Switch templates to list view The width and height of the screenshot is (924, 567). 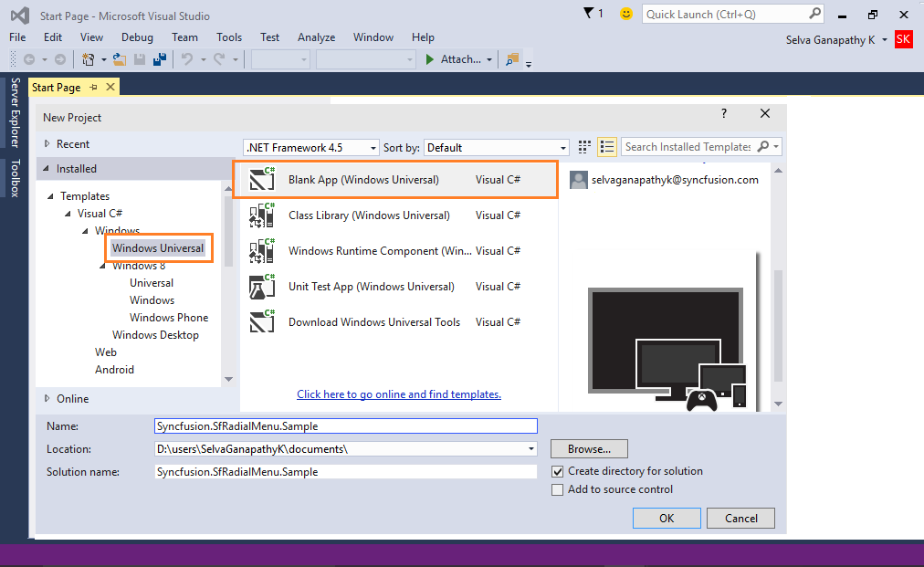607,147
